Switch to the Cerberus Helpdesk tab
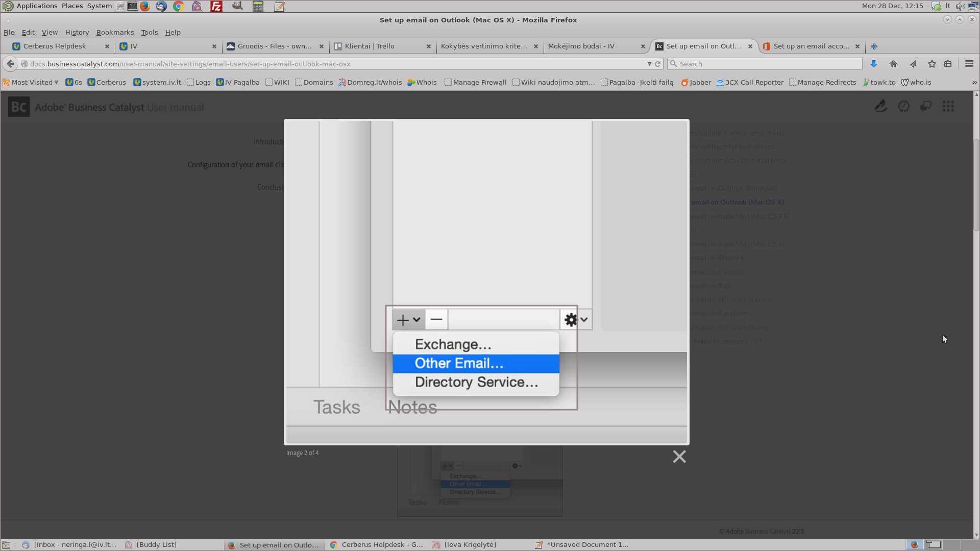Image resolution: width=980 pixels, height=551 pixels. [55, 46]
